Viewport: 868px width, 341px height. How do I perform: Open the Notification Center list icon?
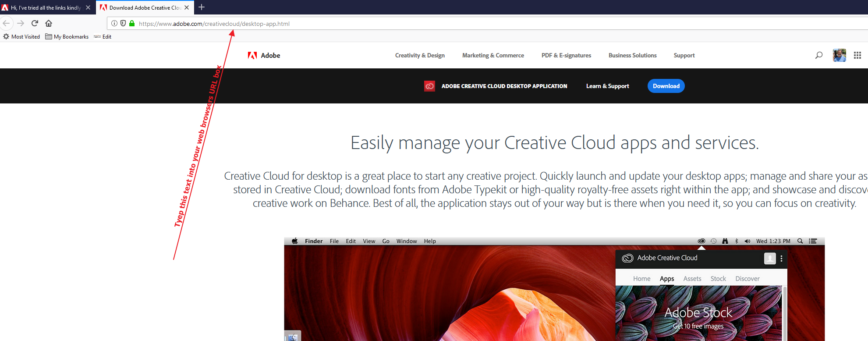pyautogui.click(x=813, y=241)
